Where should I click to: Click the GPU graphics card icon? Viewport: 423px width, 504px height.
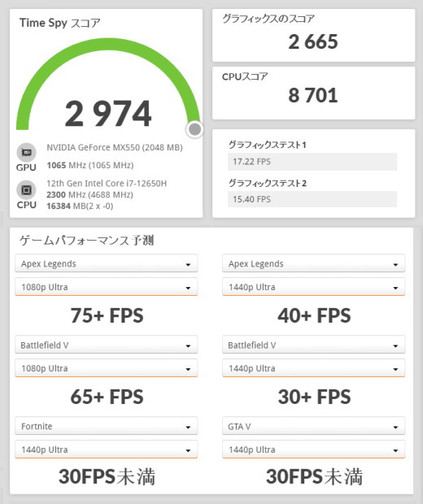click(26, 152)
